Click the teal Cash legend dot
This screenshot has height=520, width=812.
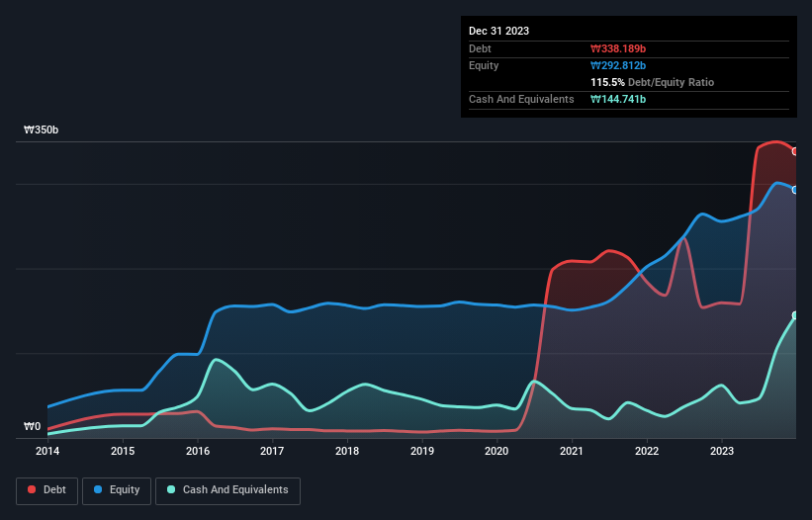click(171, 489)
